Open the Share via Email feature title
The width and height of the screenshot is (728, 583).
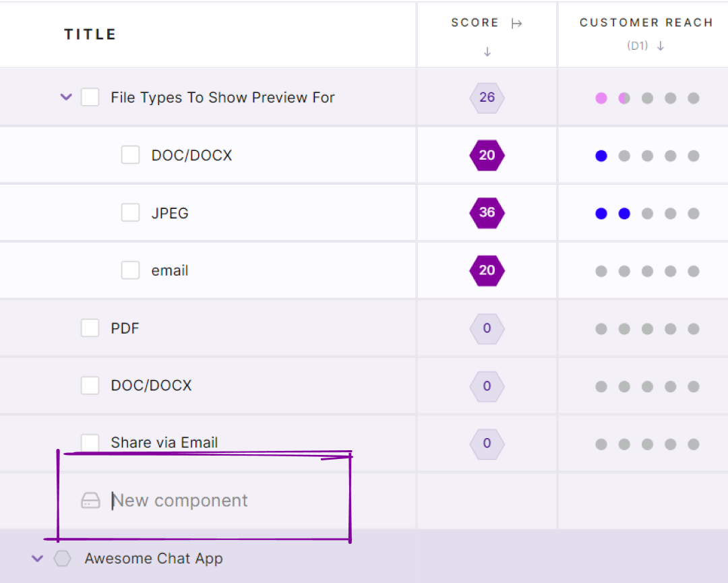coord(164,443)
